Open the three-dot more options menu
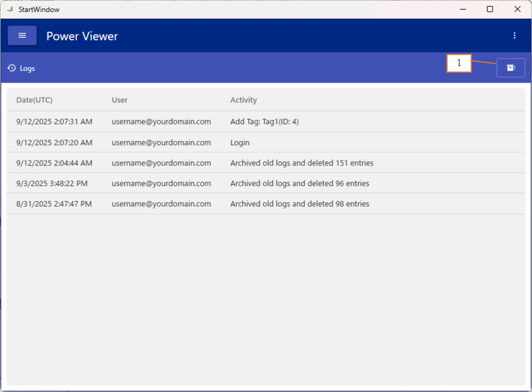The height and width of the screenshot is (392, 532). coord(514,36)
